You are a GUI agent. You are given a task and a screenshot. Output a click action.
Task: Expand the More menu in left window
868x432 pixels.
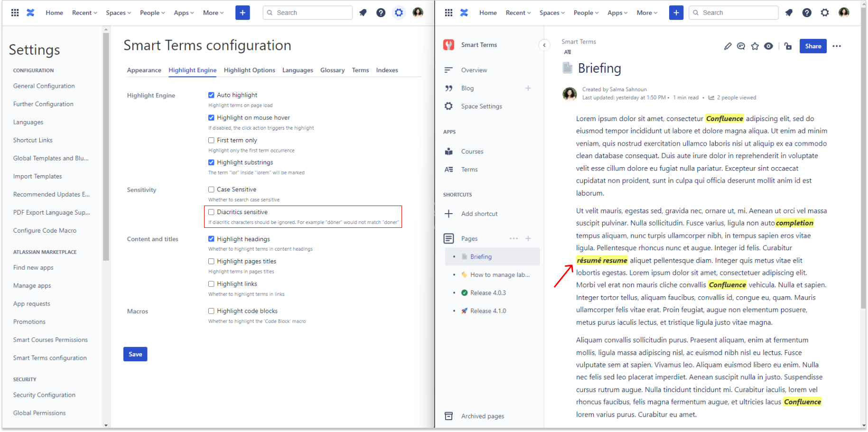213,13
